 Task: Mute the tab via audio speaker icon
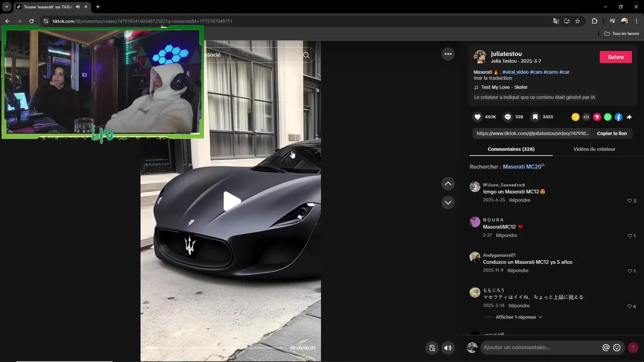78,7
